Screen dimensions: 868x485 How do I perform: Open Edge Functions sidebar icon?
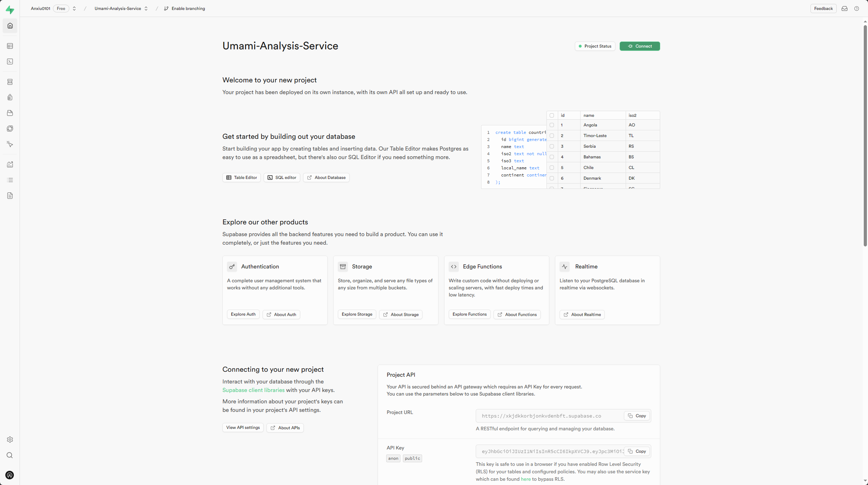[x=10, y=129]
